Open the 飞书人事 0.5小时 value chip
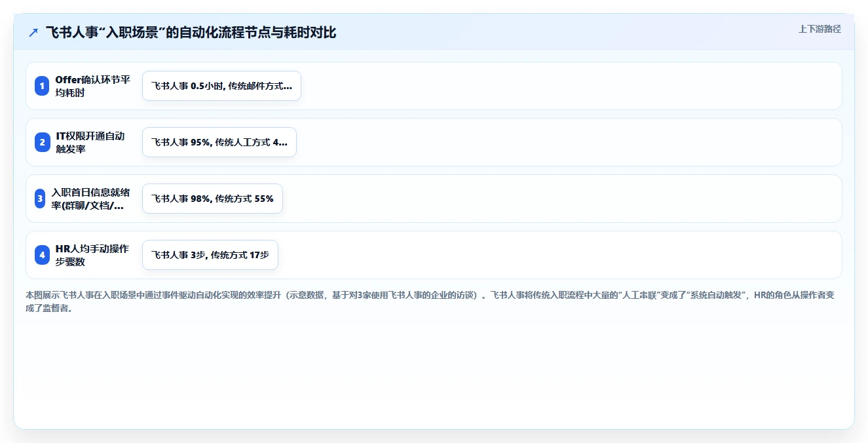The image size is (868, 443). point(221,86)
